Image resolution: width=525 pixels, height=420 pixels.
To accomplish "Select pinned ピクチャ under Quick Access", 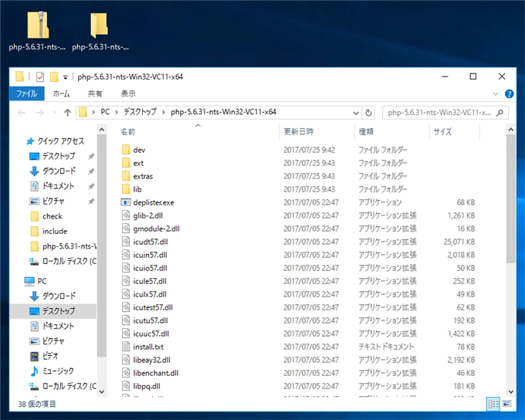I will pos(47,202).
